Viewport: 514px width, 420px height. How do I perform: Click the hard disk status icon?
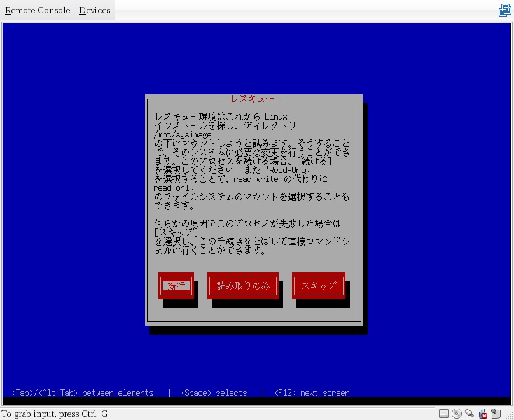(444, 414)
